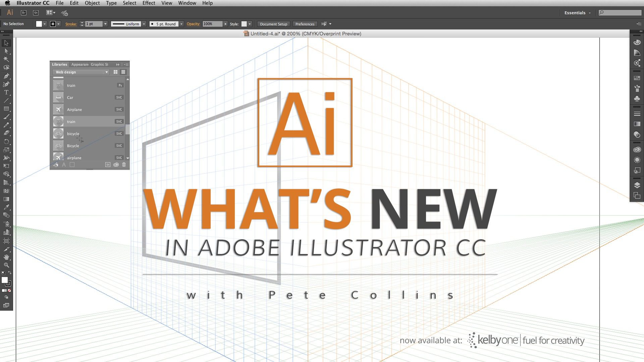Activate the Zoom tool
The image size is (644, 362).
pos(6,265)
